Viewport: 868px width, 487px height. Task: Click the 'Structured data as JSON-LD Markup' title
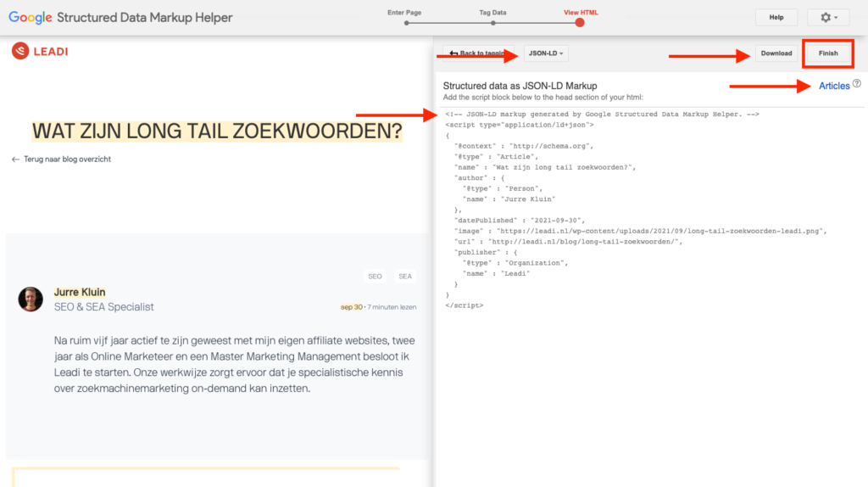tap(520, 86)
